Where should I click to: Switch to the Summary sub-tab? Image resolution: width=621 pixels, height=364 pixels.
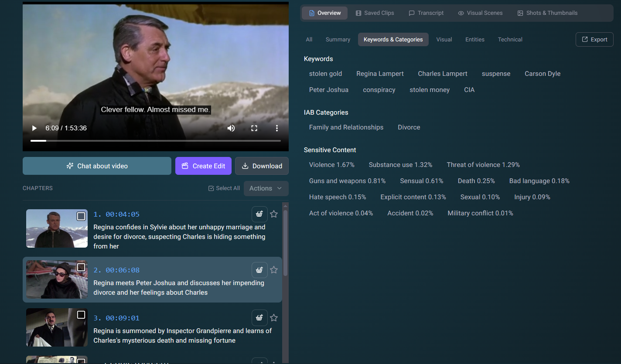click(x=338, y=39)
